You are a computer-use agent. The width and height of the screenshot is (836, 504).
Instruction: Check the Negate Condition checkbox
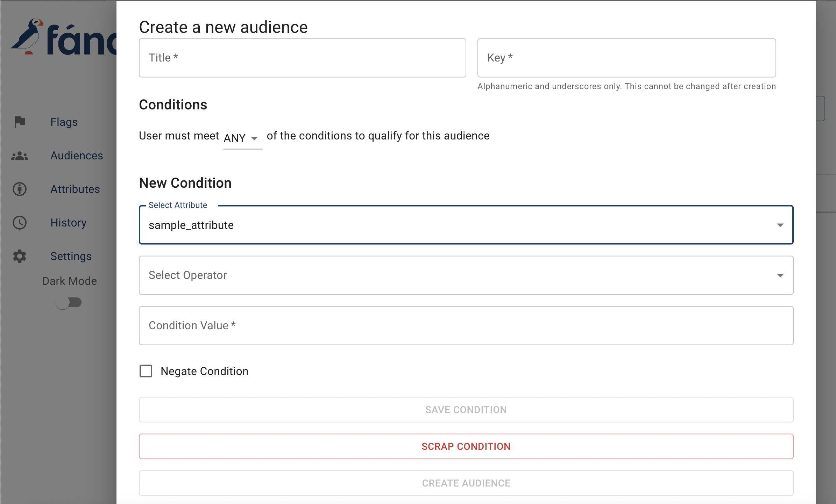pyautogui.click(x=146, y=371)
